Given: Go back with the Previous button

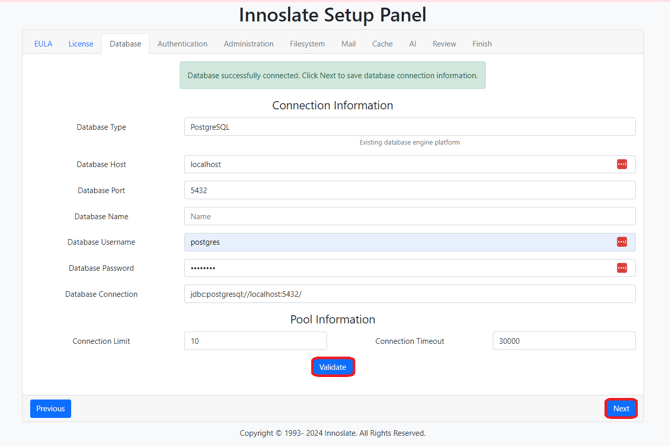Looking at the screenshot, I should pos(50,408).
